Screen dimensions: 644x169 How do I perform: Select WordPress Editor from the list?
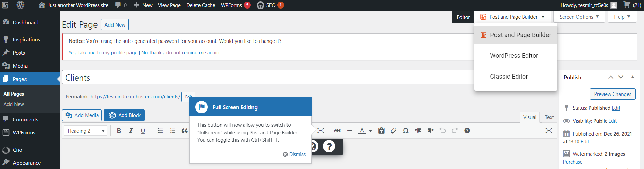(516, 56)
